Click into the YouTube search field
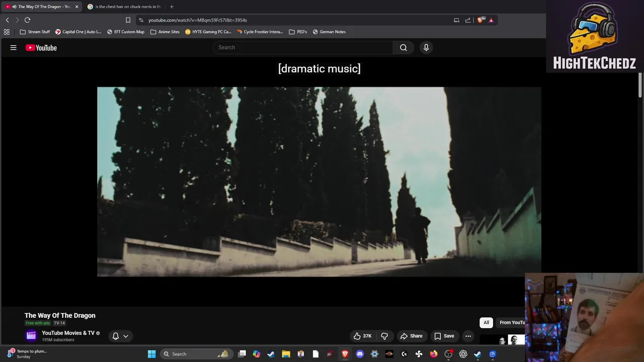Image resolution: width=644 pixels, height=362 pixels. click(303, 47)
